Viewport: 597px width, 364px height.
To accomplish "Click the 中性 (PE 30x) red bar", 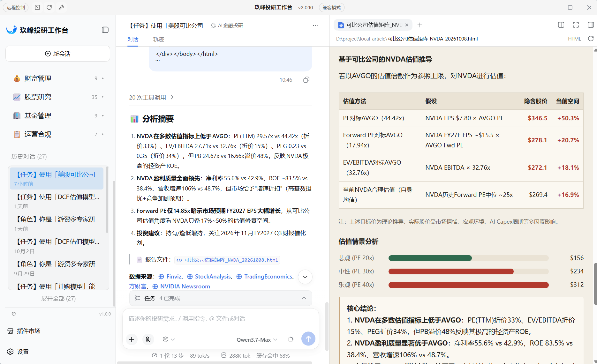I will point(451,271).
